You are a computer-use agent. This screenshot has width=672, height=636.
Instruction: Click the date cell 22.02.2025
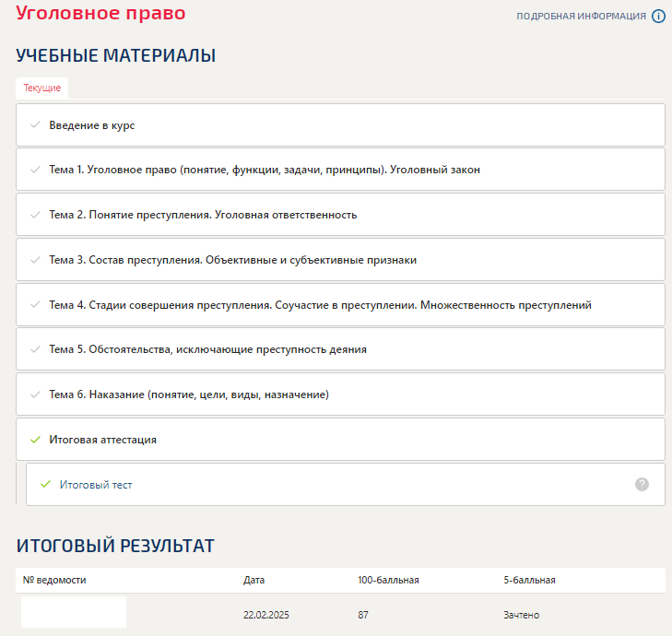tap(266, 615)
